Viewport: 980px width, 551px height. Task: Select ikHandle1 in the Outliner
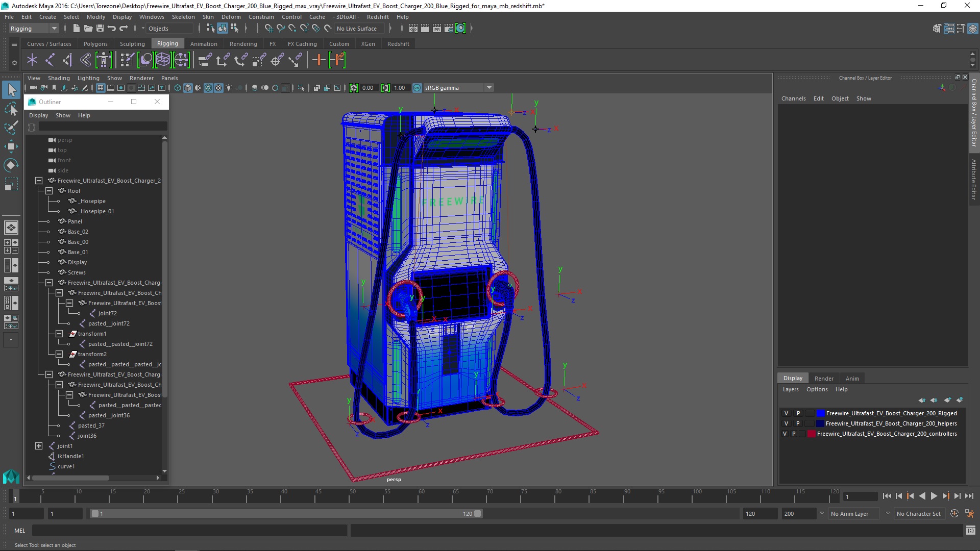70,456
